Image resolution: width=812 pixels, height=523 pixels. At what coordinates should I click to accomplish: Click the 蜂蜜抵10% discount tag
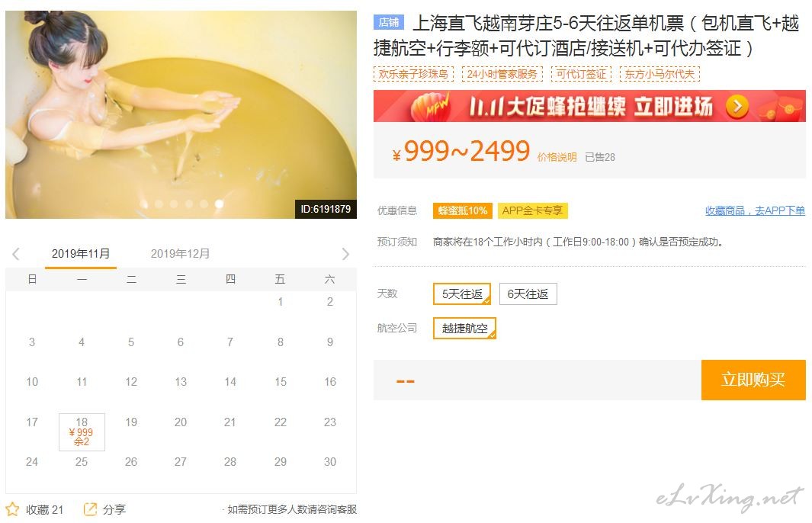[463, 210]
